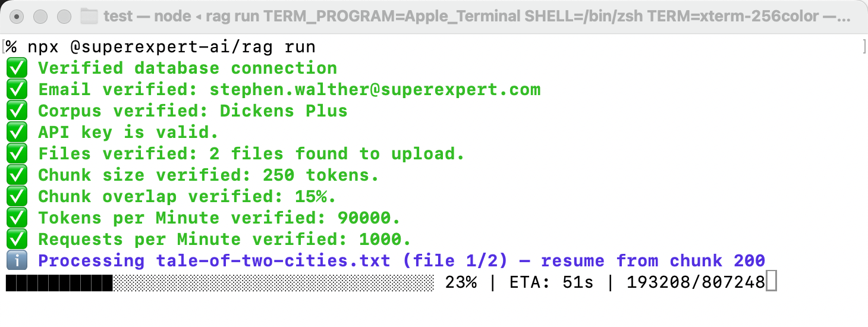Image resolution: width=868 pixels, height=327 pixels.
Task: Click the green checkmark beside Verified database connection
Action: 17,68
